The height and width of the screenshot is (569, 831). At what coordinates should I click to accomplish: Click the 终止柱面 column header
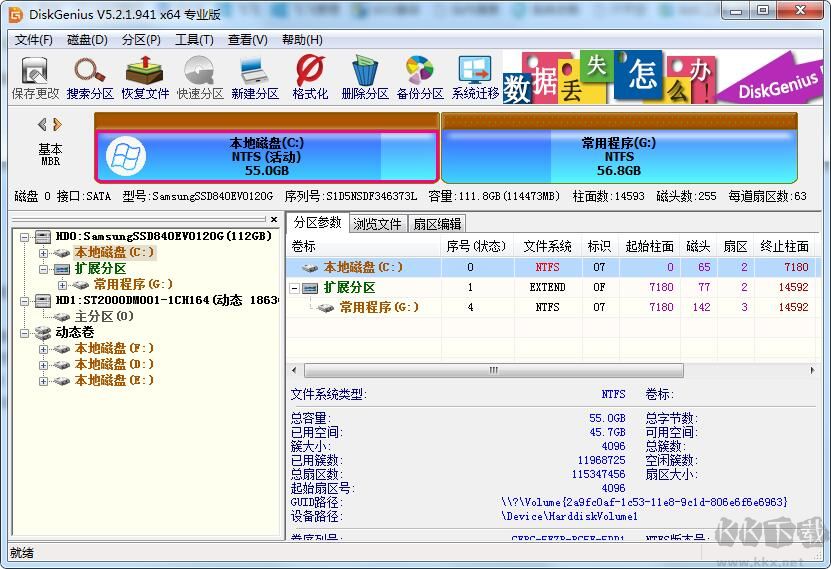[784, 246]
